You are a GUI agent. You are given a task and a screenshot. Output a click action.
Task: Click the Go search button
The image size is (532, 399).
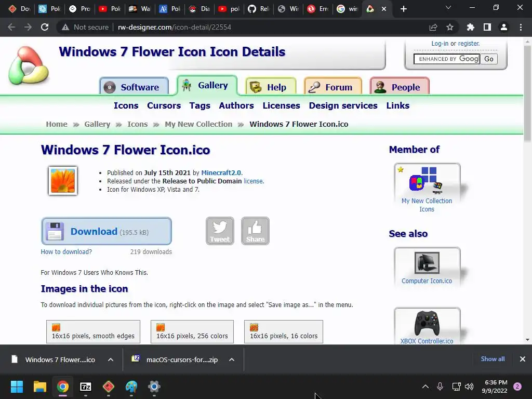point(488,59)
